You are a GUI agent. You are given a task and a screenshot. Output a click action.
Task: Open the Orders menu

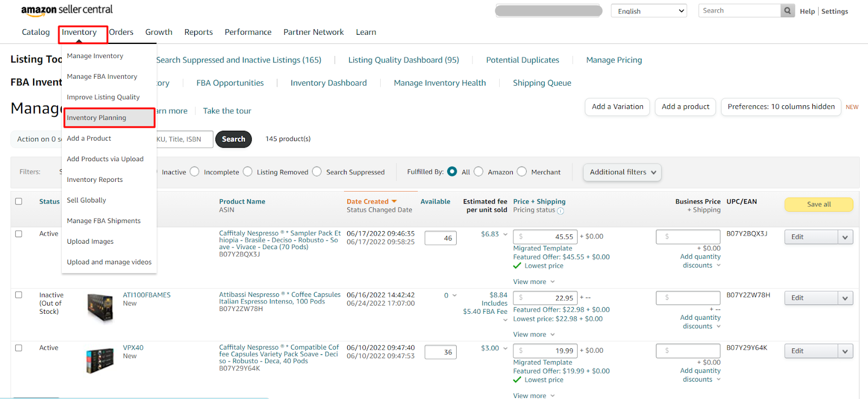[x=121, y=32]
